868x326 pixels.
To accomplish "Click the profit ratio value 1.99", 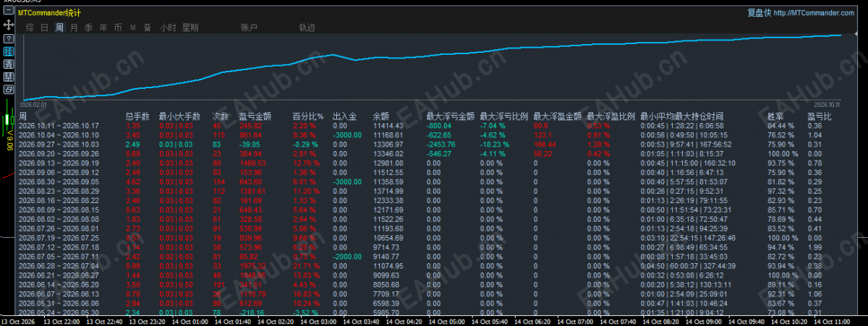I will pos(814,246).
